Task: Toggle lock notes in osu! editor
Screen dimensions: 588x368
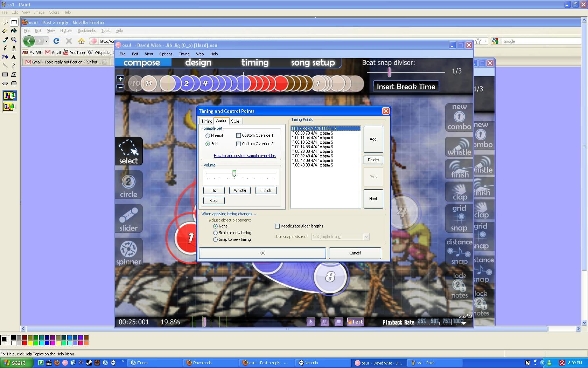Action: coord(459,286)
